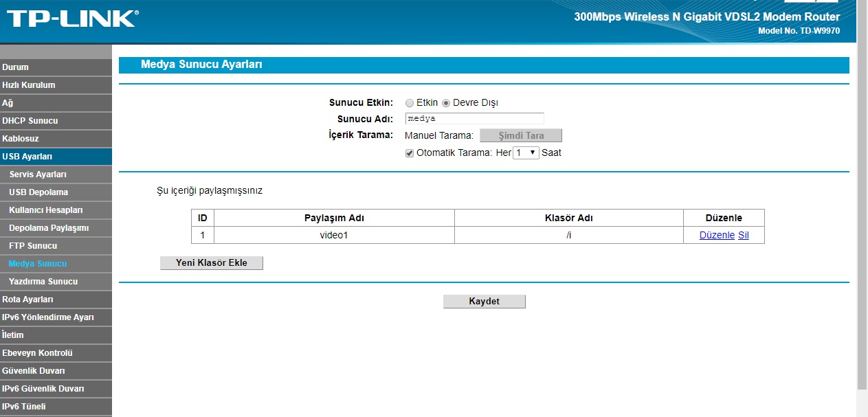Click the Şimdi Tara button
Viewport: 868px width, 417px height.
pos(521,135)
